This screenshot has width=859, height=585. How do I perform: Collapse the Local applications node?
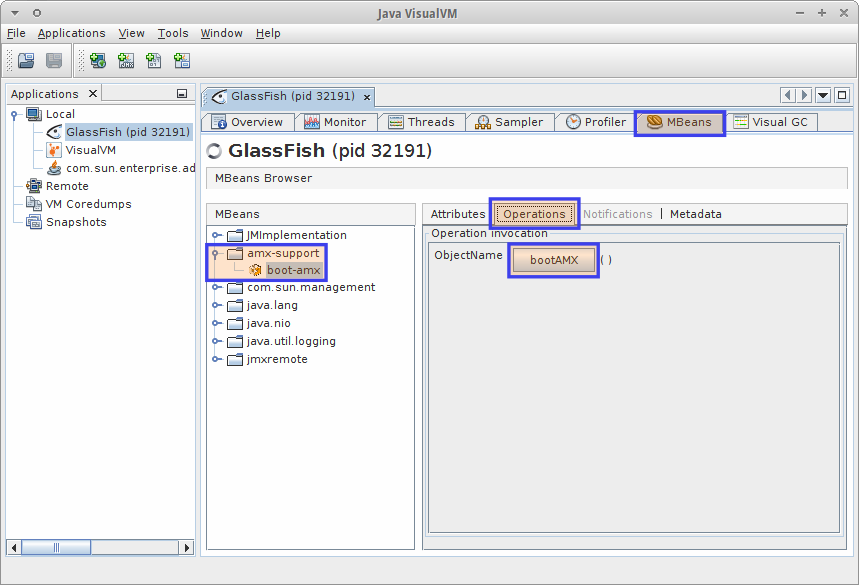pos(15,114)
